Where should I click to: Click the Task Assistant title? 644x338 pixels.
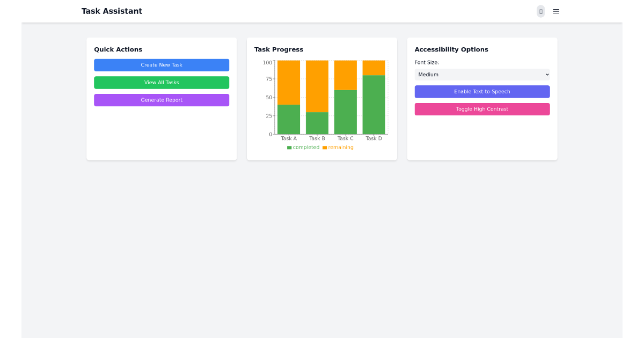pos(112,11)
